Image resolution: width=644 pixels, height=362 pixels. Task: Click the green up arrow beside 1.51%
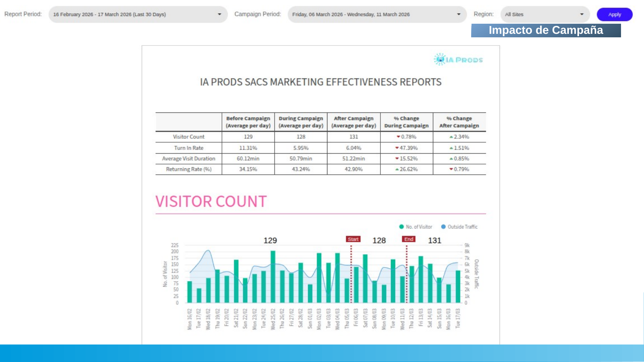tap(451, 148)
